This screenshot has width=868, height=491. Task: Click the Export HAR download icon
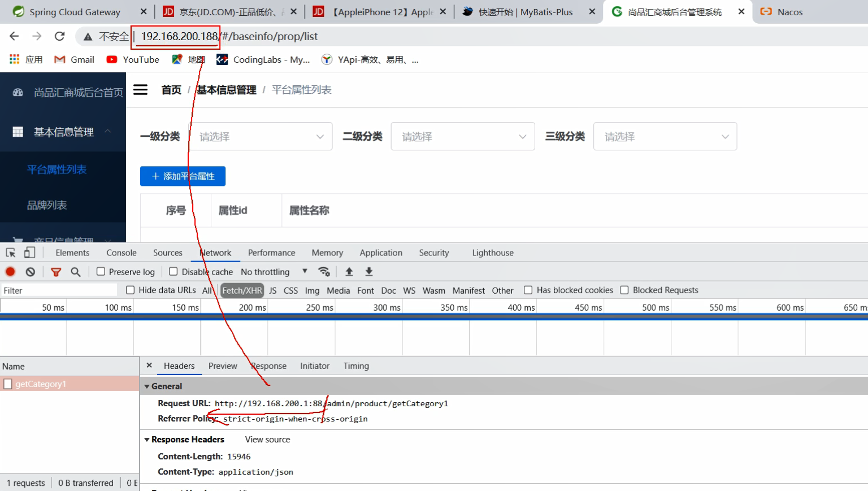tap(369, 272)
